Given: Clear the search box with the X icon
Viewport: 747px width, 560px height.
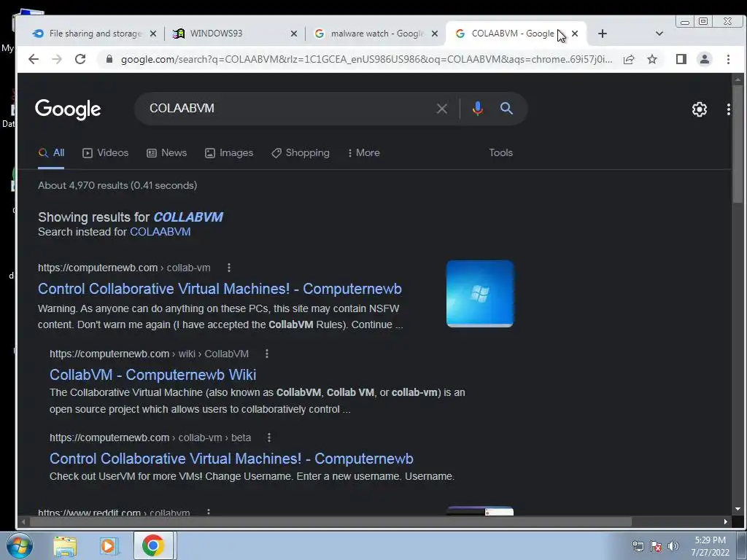Looking at the screenshot, I should (x=441, y=109).
